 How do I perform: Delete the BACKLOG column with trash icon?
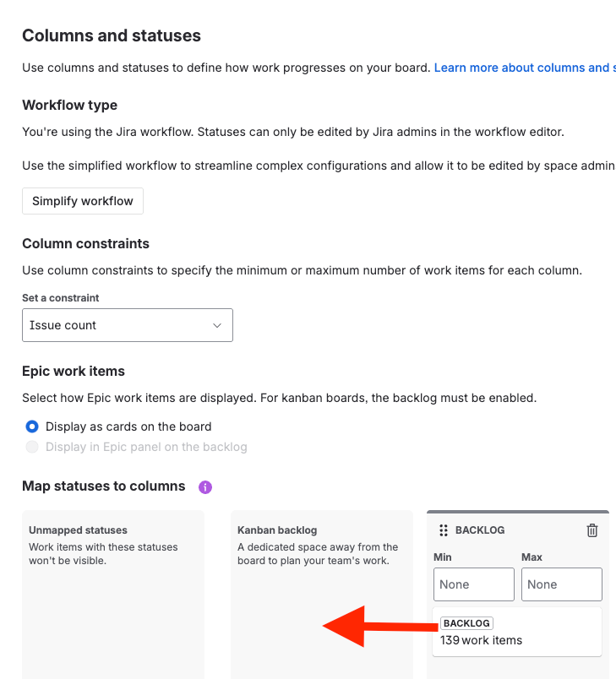[592, 530]
